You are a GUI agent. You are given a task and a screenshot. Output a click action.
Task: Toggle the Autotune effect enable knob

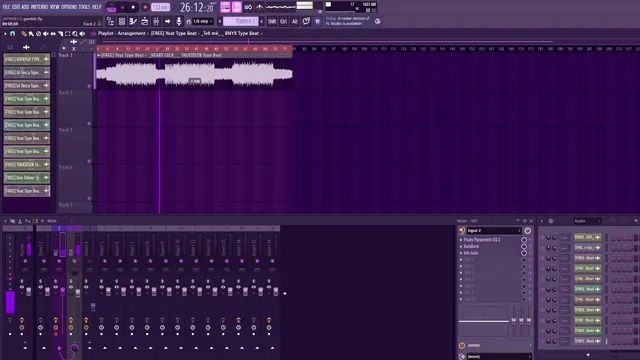point(524,247)
